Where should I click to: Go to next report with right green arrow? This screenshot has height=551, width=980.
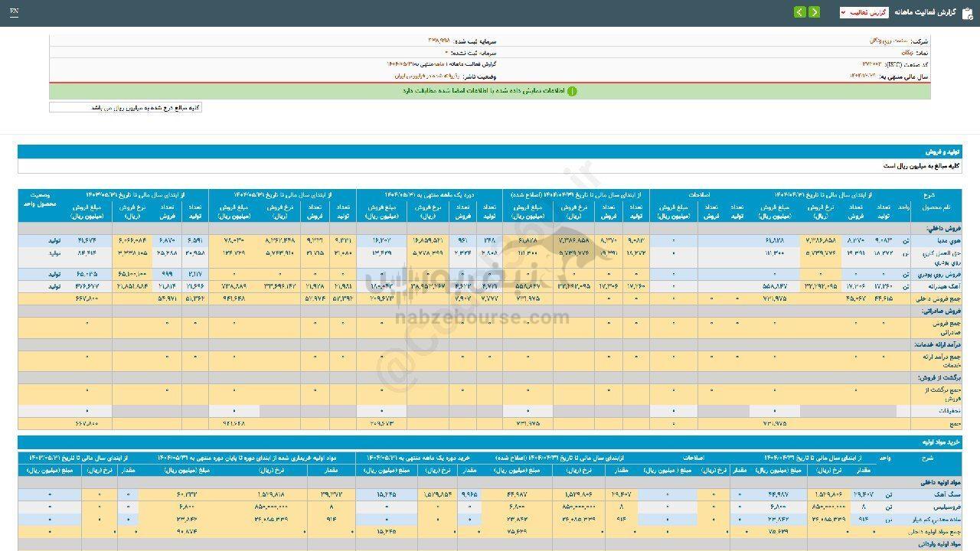click(x=814, y=12)
